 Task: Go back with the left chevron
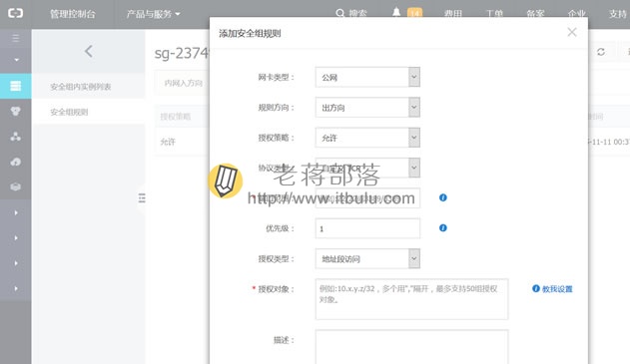[89, 52]
